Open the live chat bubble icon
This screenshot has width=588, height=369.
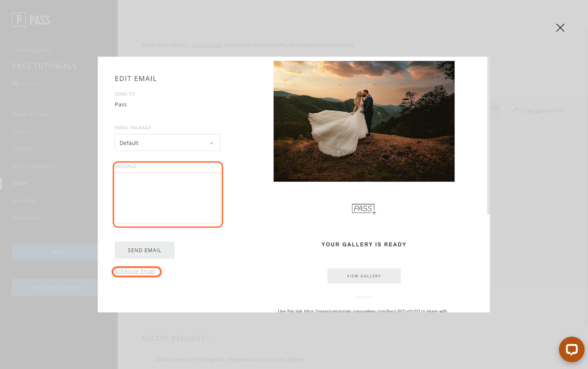571,349
